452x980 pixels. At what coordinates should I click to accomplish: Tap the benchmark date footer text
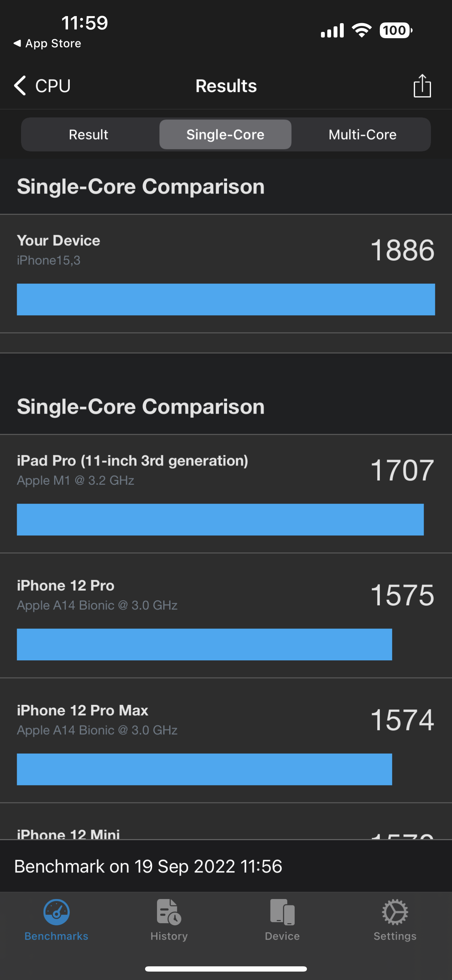click(x=148, y=866)
